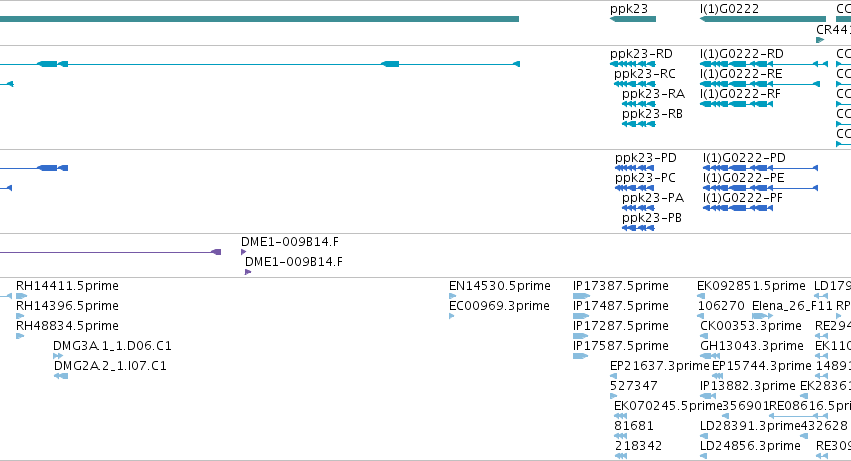Click the IP13882.3prime EST label
Image resolution: width=851 pixels, height=461 pixels.
tap(748, 386)
